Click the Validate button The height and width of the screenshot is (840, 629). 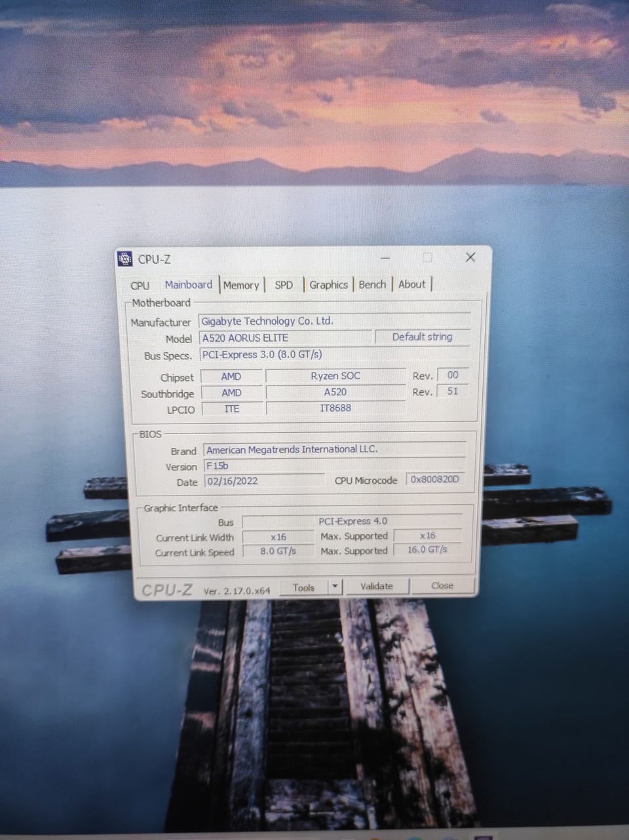click(377, 586)
